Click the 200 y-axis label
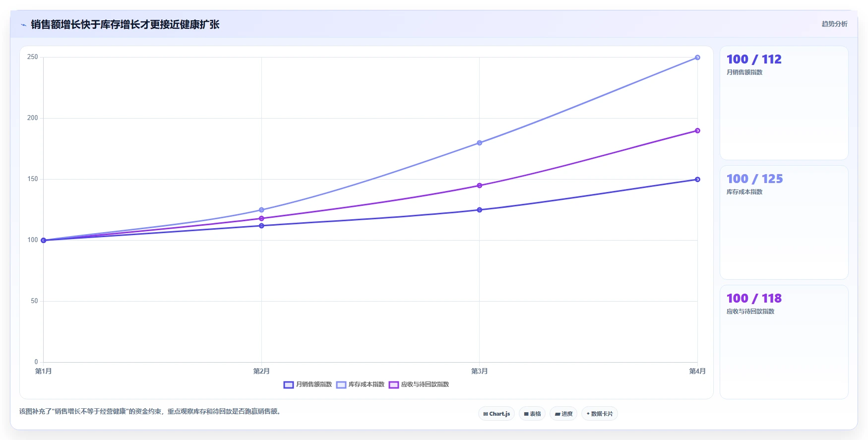 click(x=33, y=118)
